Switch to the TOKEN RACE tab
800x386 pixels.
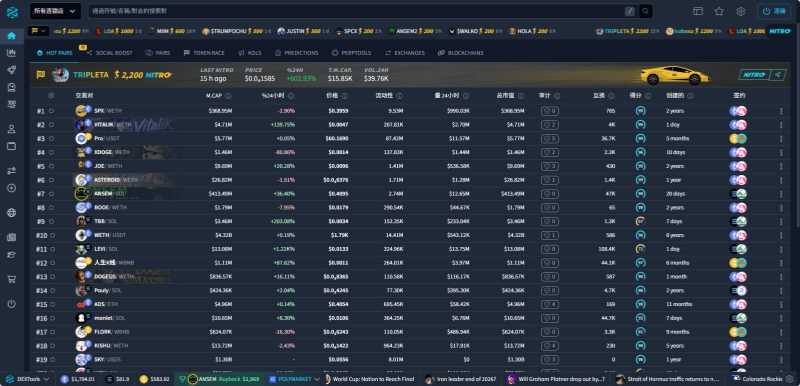coord(205,53)
